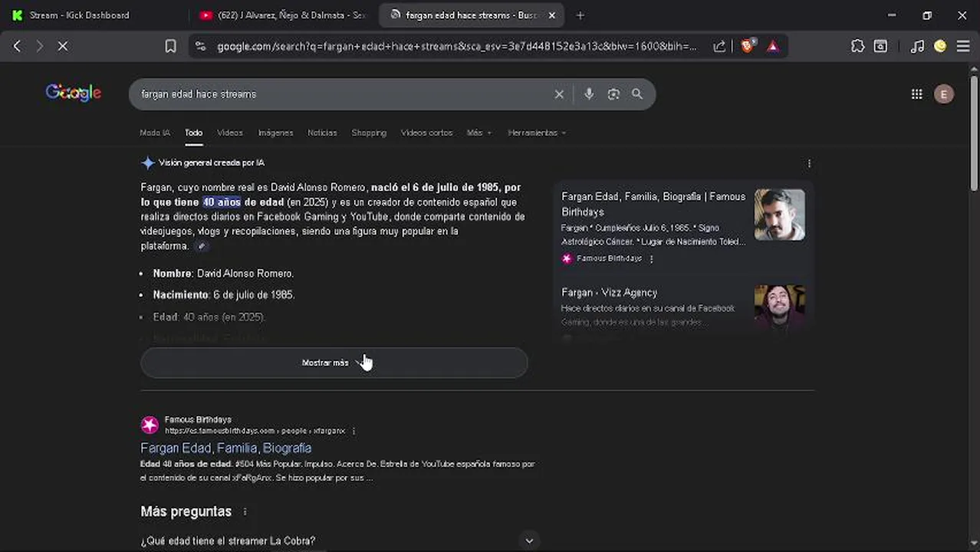Search by voice using microphone icon
This screenshot has height=552, width=980.
(589, 94)
